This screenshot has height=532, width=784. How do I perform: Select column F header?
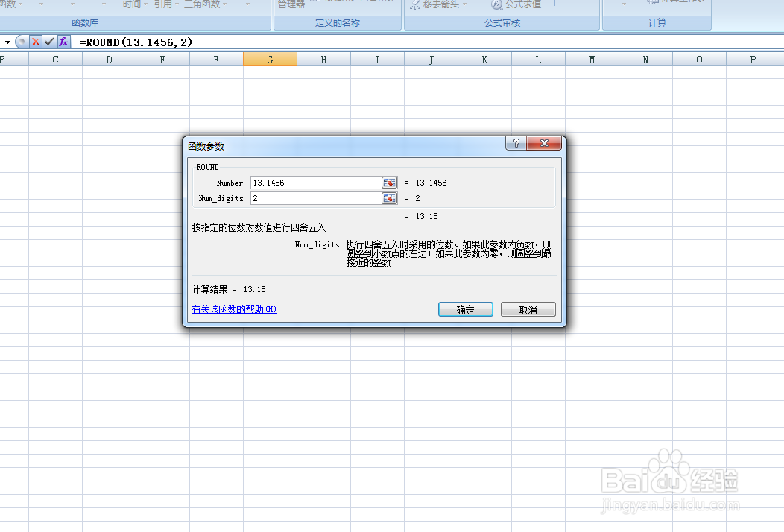click(216, 60)
